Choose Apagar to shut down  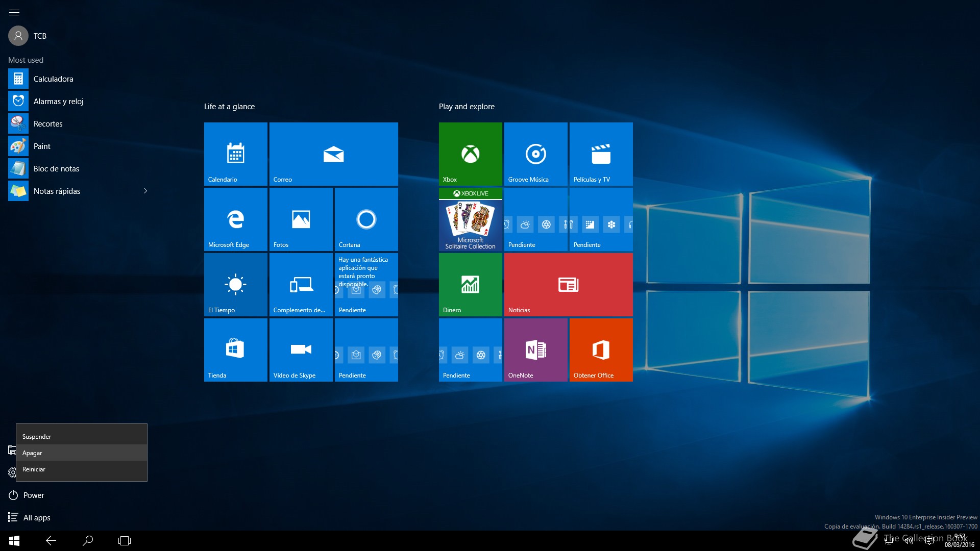[x=82, y=453]
